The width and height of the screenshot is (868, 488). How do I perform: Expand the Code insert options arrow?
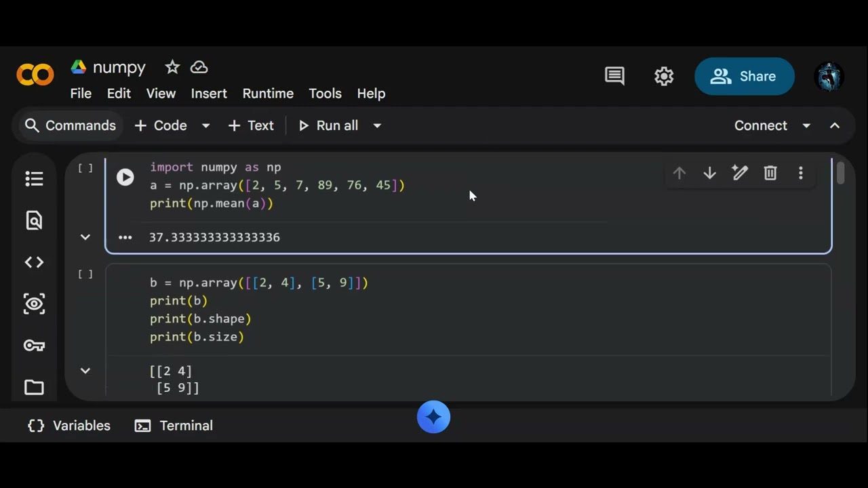(205, 125)
